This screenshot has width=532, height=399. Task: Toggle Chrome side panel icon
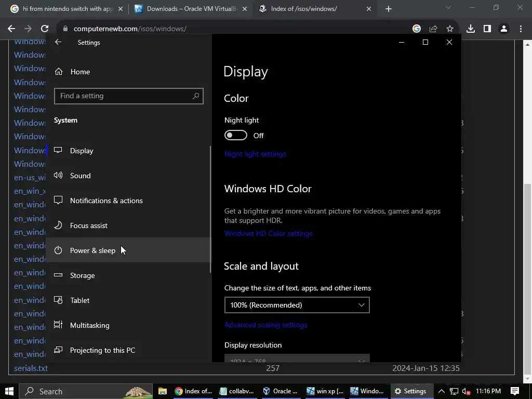click(487, 29)
